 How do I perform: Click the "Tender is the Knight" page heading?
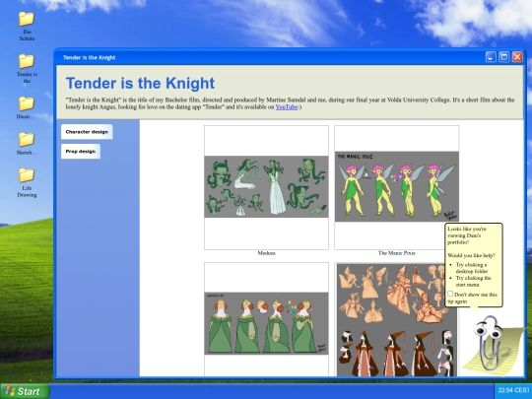[140, 83]
